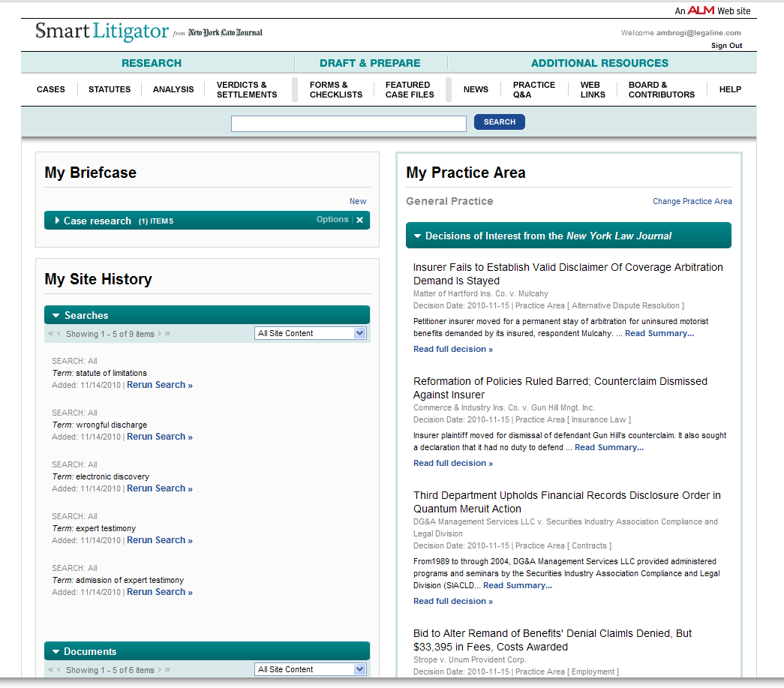Image resolution: width=784 pixels, height=688 pixels.
Task: Click 'Strope v. Unum Provident Corp.' text
Action: [470, 660]
